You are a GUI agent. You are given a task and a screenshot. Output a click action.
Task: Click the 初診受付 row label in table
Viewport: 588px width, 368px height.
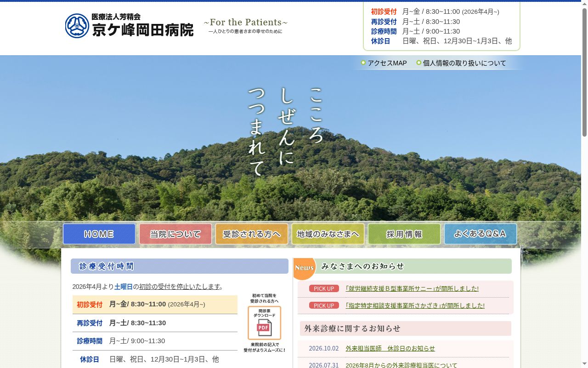90,304
